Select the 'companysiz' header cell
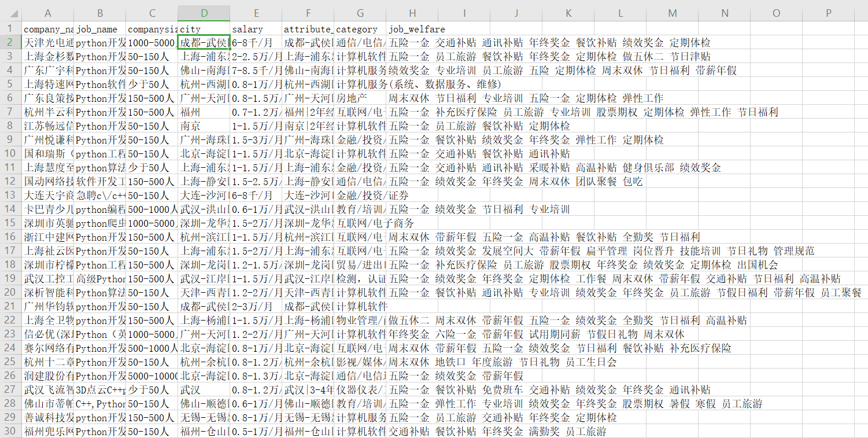 pos(152,29)
